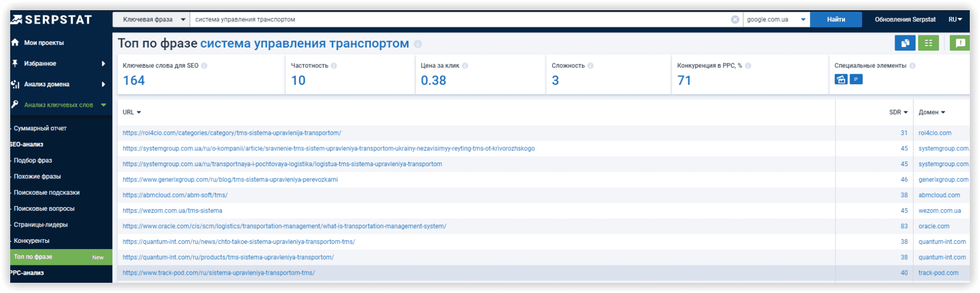
Task: Click the SEO-анализ section heading
Action: point(27,145)
